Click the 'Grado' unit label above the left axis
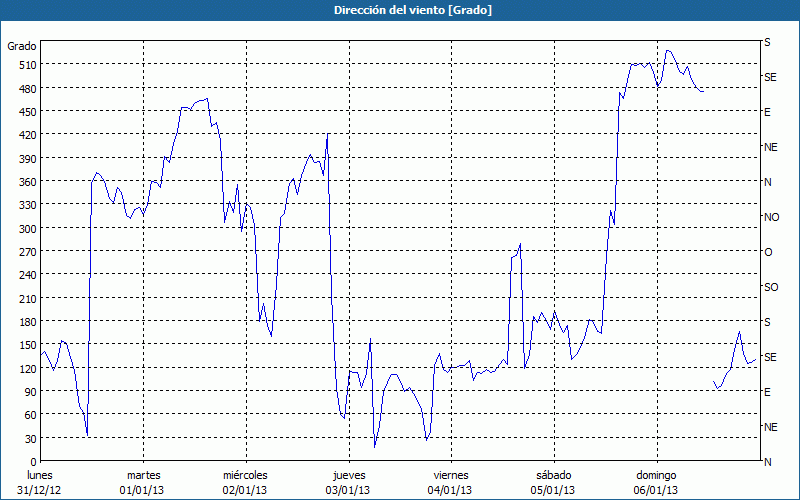The image size is (800, 500). (x=22, y=46)
